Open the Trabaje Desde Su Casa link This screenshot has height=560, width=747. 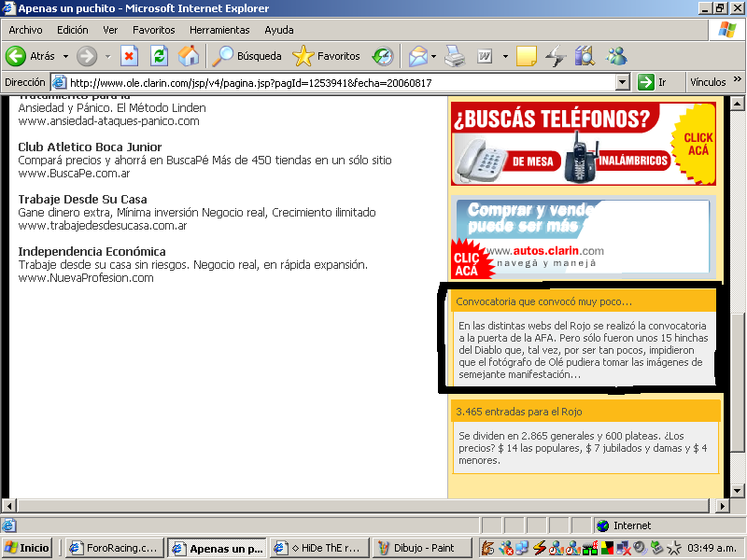(x=82, y=199)
